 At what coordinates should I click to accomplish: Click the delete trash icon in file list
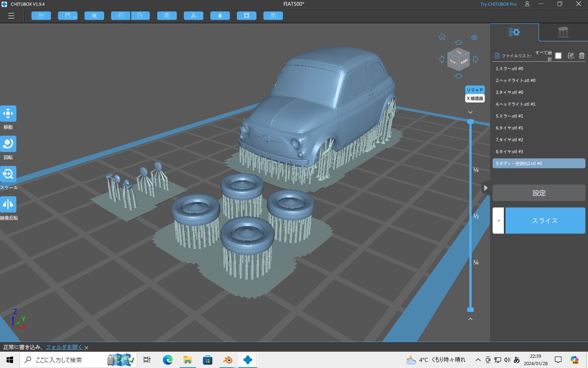click(x=582, y=56)
